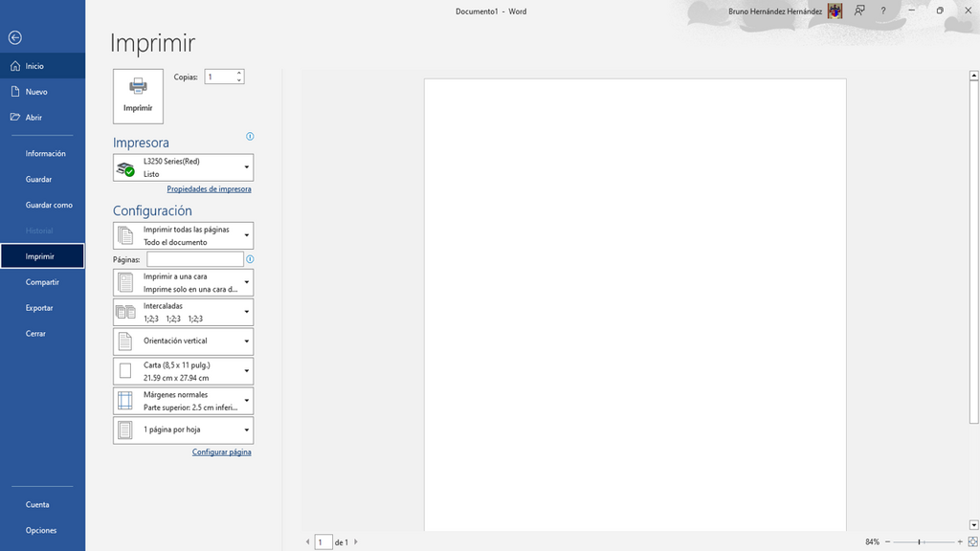The width and height of the screenshot is (980, 551).
Task: Open the feedback icon in title bar
Action: [860, 11]
